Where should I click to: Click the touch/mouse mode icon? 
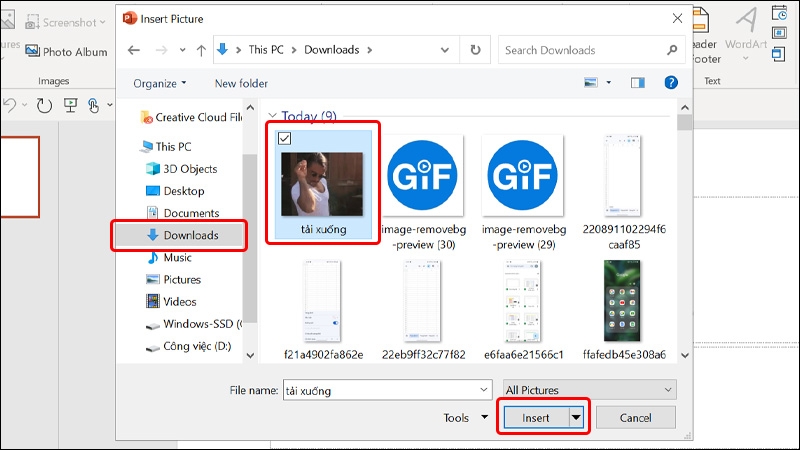click(93, 105)
